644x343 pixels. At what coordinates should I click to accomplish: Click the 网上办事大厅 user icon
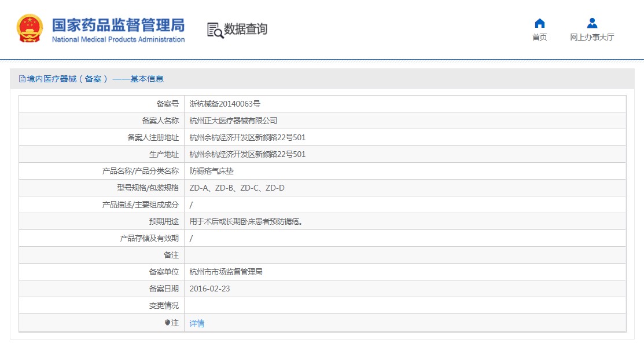point(592,23)
